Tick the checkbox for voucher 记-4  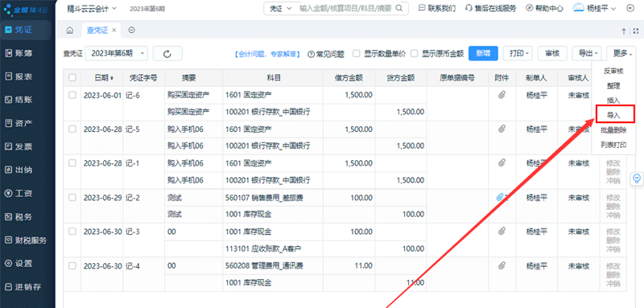point(72,265)
